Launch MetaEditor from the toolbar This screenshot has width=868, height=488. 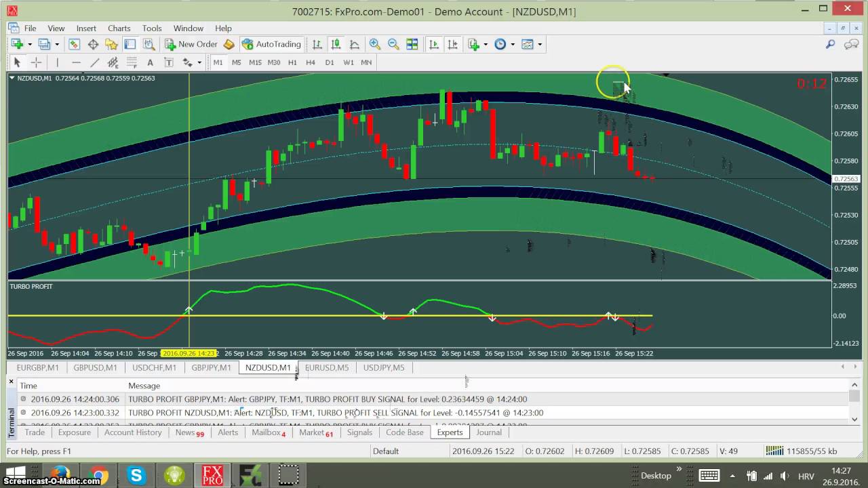[x=229, y=44]
